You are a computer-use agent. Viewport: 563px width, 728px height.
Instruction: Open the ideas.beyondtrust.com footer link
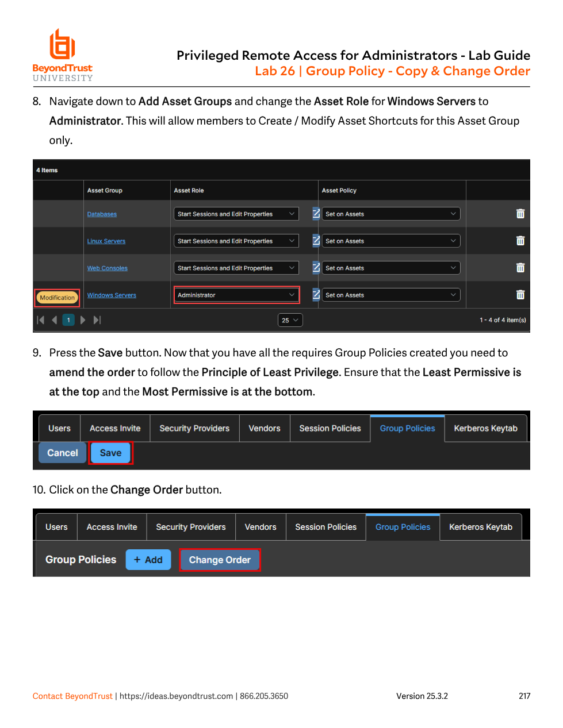point(176,696)
